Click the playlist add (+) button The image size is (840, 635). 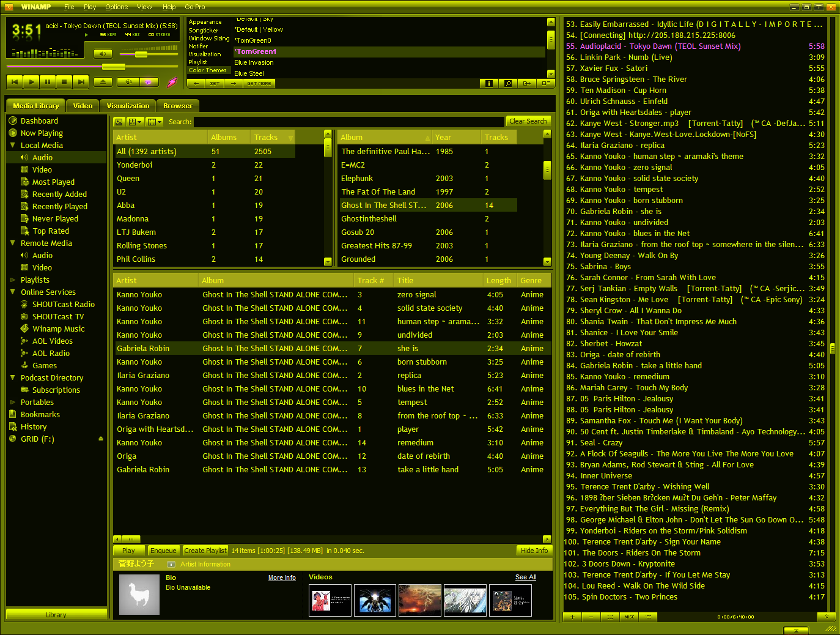572,617
